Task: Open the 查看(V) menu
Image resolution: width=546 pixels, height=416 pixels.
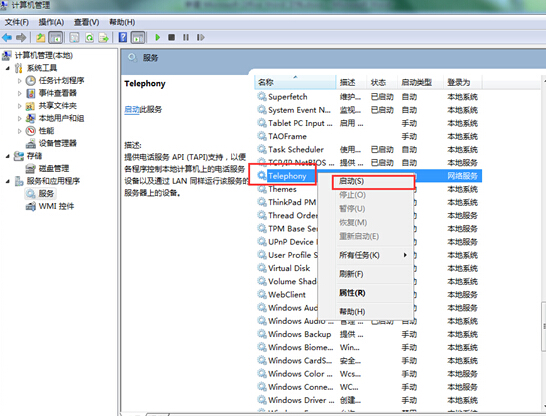Action: pos(86,22)
